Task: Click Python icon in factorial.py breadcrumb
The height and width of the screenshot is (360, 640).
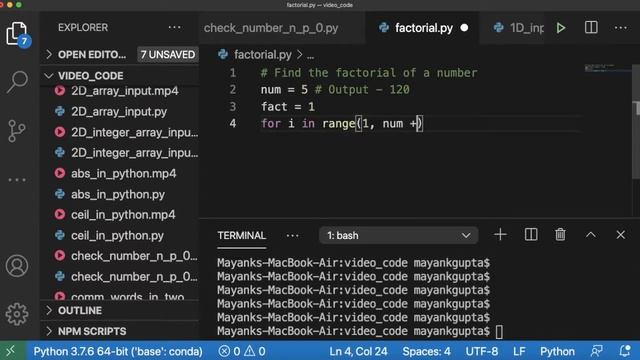Action: 223,54
